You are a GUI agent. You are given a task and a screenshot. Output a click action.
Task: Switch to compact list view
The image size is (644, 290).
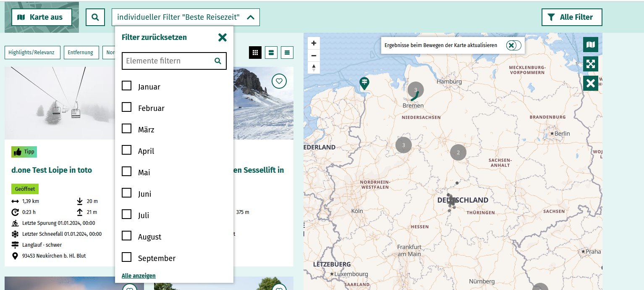click(287, 53)
